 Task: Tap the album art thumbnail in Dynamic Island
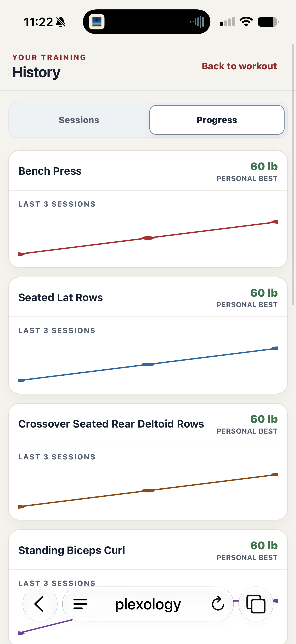coord(97,22)
